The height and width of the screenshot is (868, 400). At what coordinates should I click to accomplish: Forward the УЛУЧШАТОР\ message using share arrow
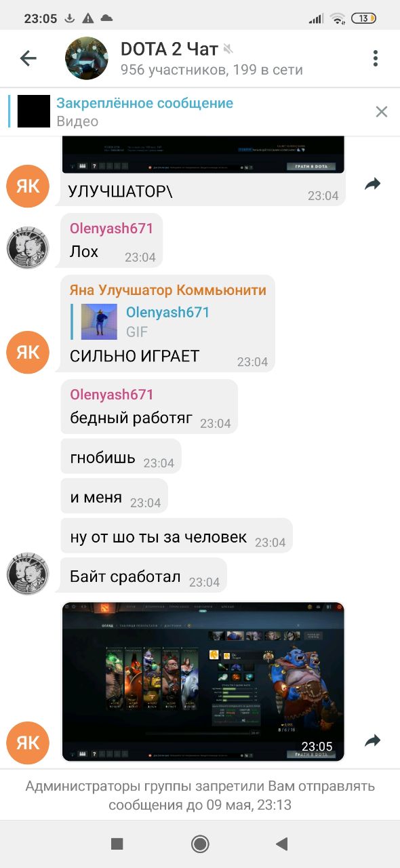pos(372,184)
